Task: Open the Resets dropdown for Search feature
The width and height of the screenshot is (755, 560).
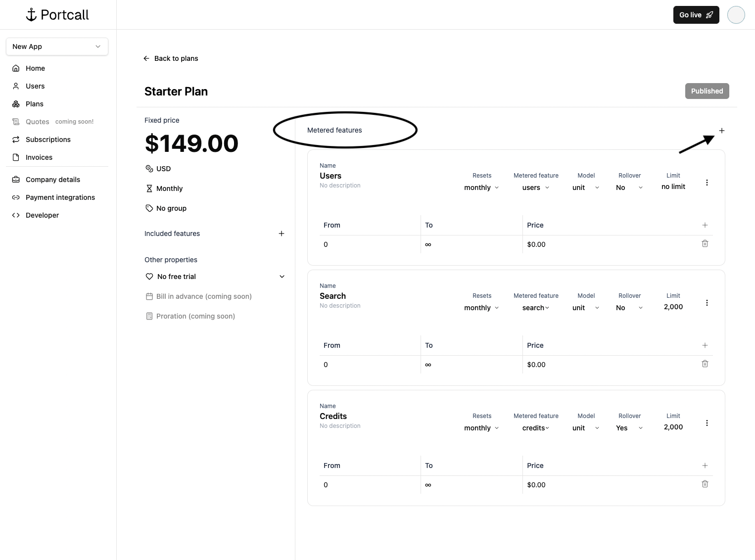Action: coord(480,308)
